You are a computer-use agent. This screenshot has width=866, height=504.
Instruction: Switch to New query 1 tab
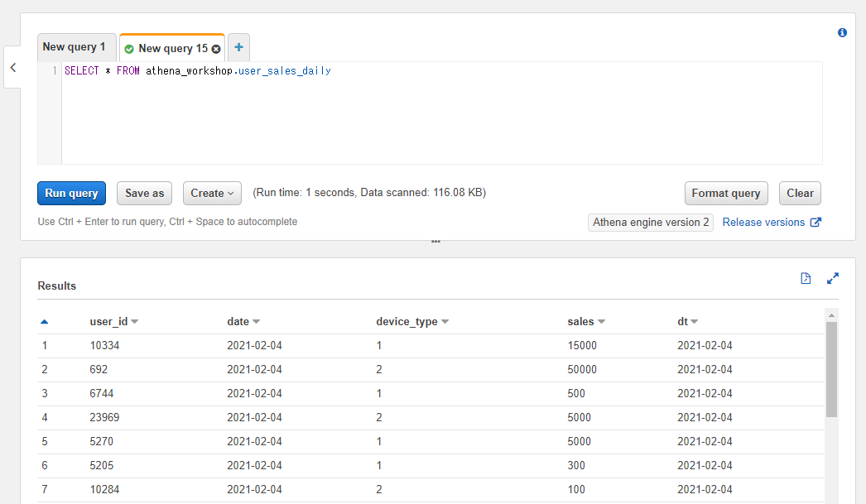77,47
